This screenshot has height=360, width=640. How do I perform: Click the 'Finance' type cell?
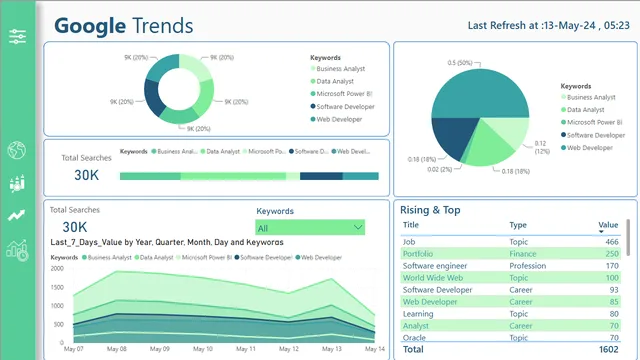tap(522, 254)
